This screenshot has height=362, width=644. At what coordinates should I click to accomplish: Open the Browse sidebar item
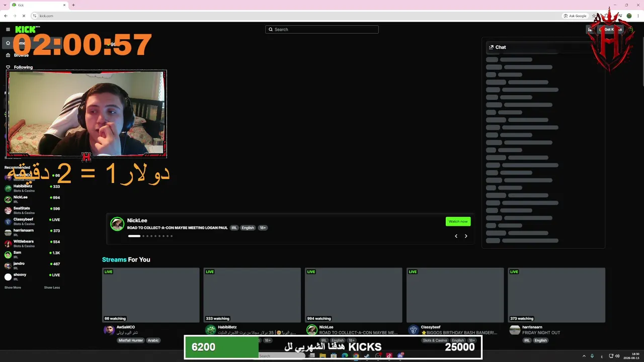coord(21,55)
